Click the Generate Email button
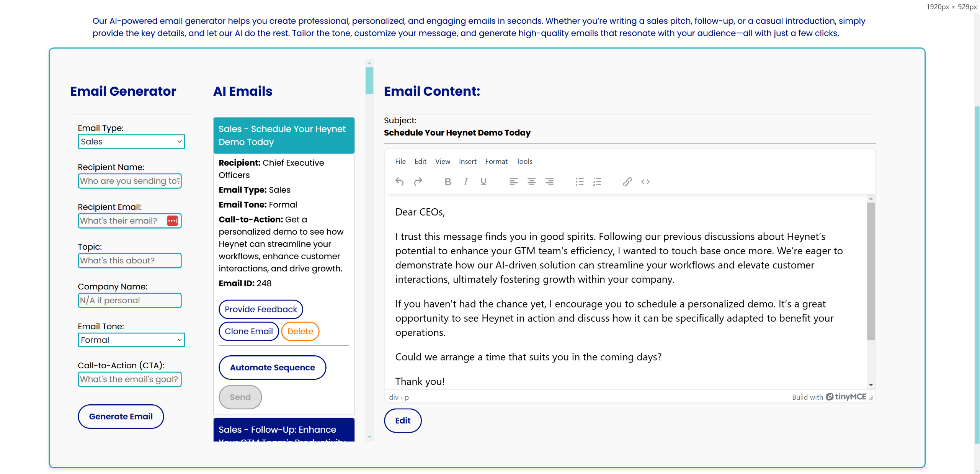Viewport: 980px width, 474px height. [x=121, y=417]
